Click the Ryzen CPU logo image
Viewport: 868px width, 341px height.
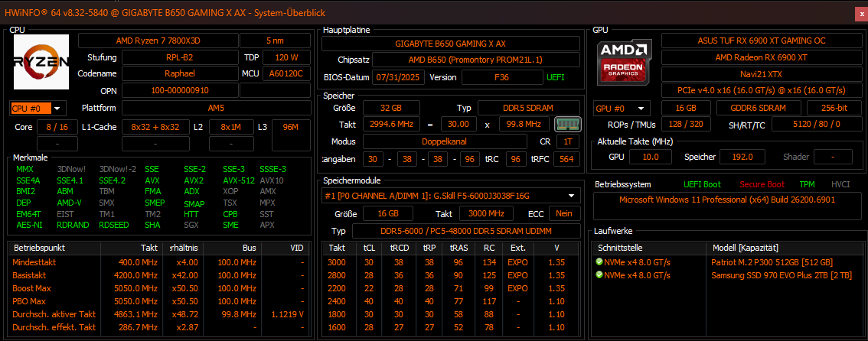[41, 62]
